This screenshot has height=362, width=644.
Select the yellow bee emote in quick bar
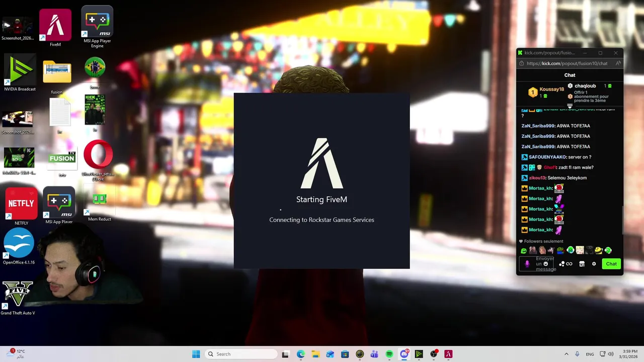point(598,250)
